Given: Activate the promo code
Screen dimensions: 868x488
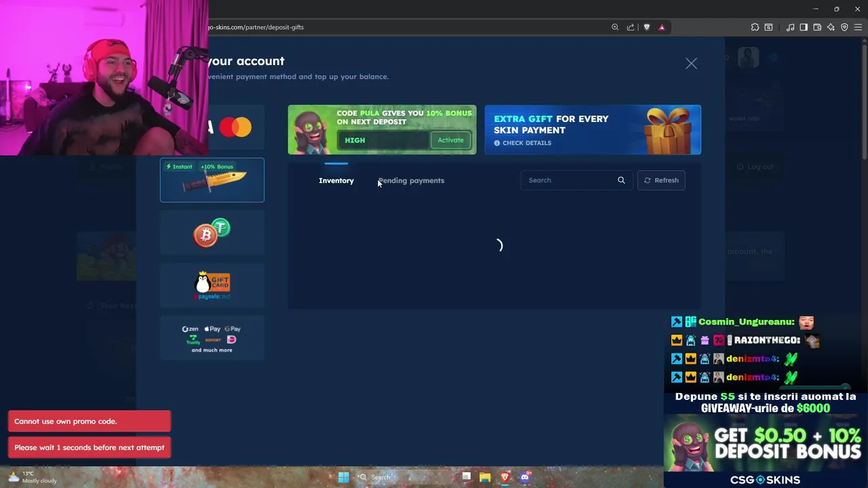Looking at the screenshot, I should [450, 140].
